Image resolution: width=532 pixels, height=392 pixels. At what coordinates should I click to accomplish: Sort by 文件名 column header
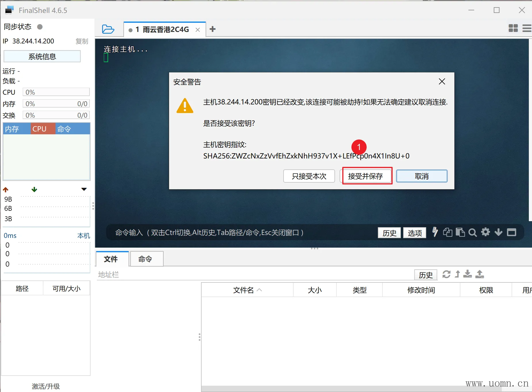[x=243, y=290]
